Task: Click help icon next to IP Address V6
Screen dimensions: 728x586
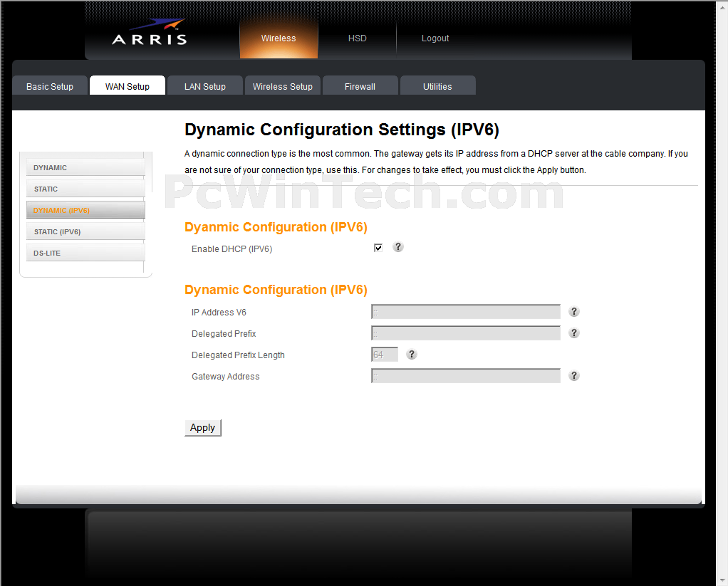Action: coord(574,312)
